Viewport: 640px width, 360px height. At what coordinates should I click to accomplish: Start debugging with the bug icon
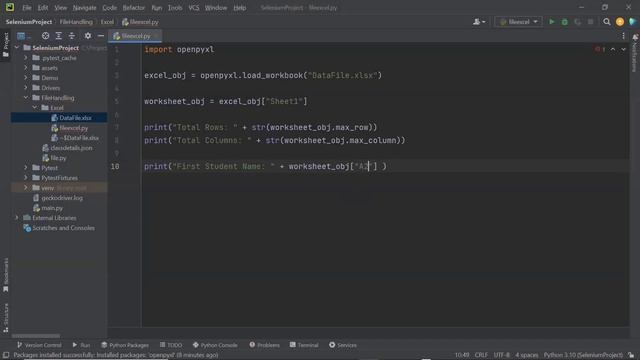click(x=564, y=22)
